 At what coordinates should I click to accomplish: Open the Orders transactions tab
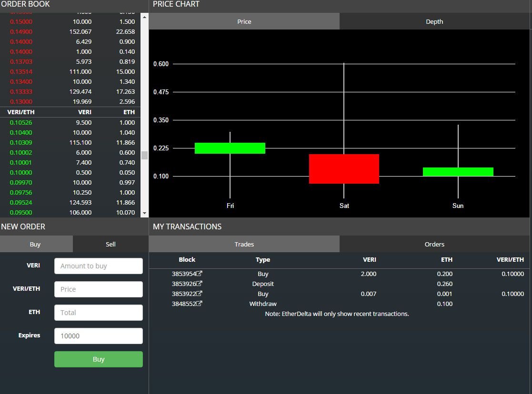(434, 244)
